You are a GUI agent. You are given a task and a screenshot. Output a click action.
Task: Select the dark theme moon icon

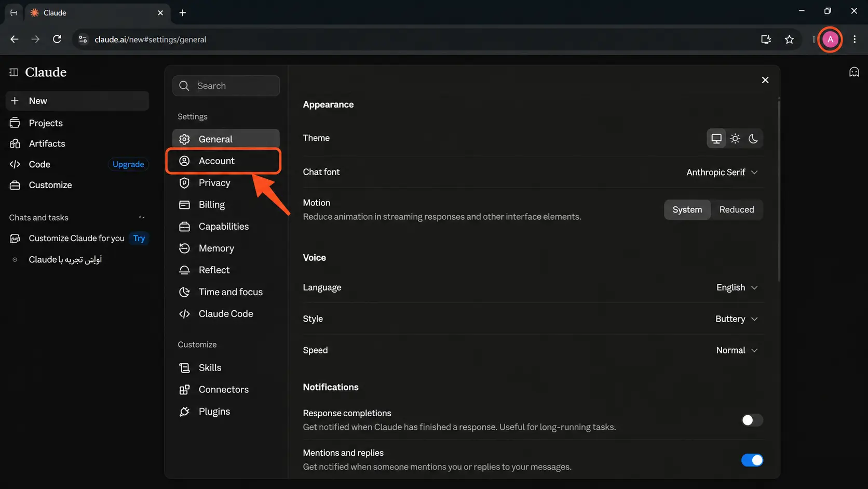coord(753,139)
